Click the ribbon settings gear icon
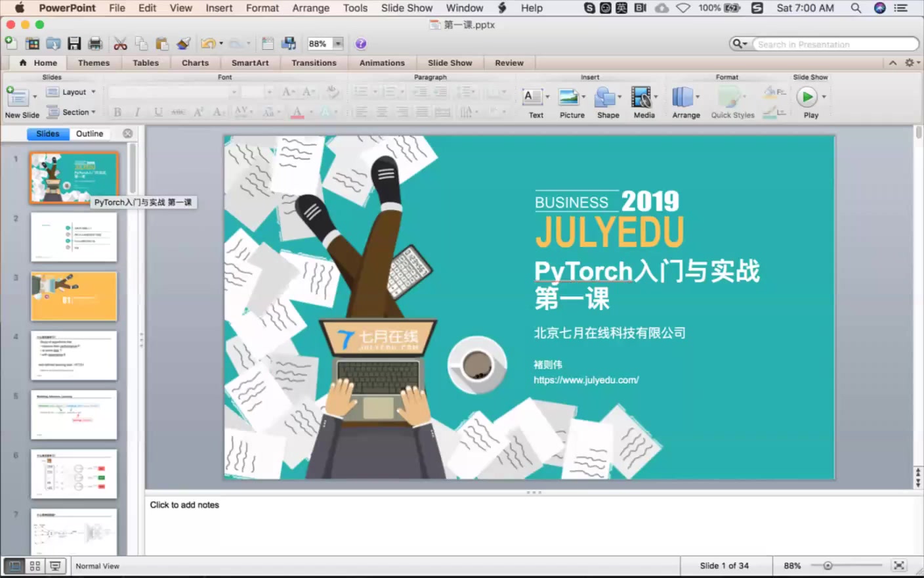This screenshot has height=578, width=924. point(910,63)
